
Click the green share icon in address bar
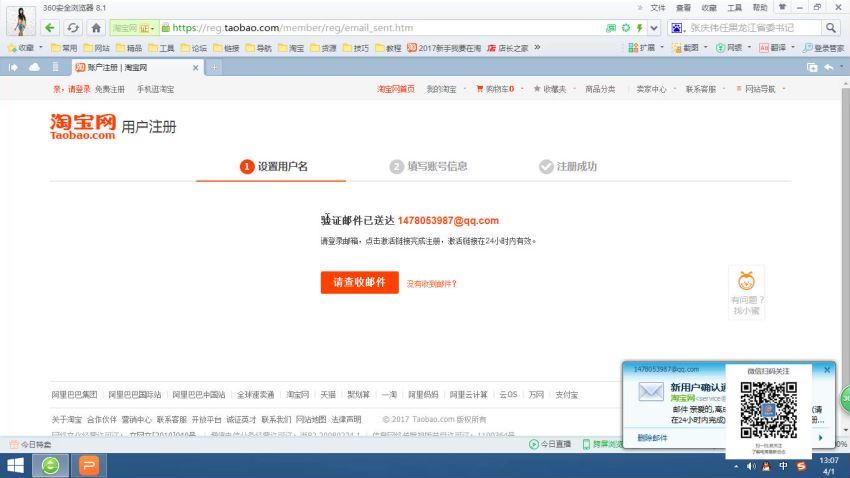[611, 28]
